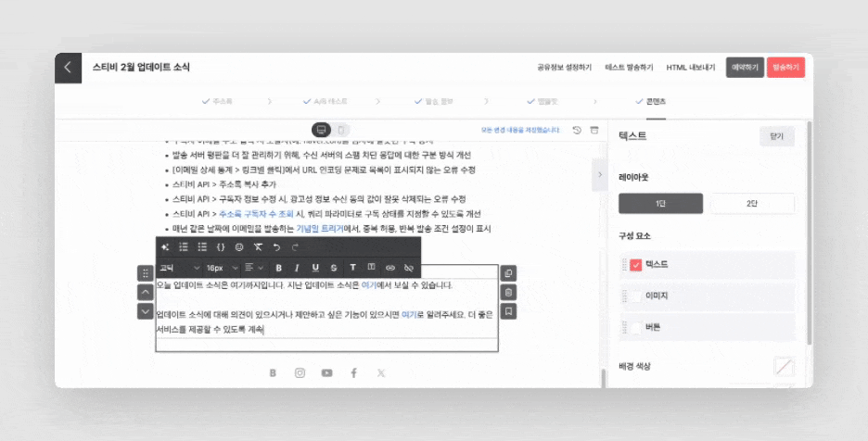
Task: Click 공유정보 설정하기
Action: coord(564,68)
